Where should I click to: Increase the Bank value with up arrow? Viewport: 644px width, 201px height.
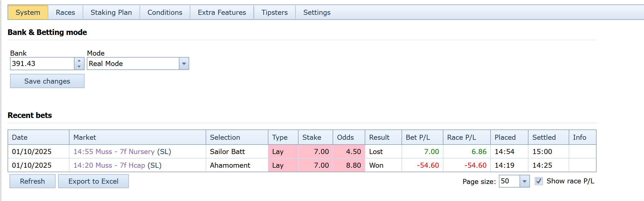(x=79, y=61)
